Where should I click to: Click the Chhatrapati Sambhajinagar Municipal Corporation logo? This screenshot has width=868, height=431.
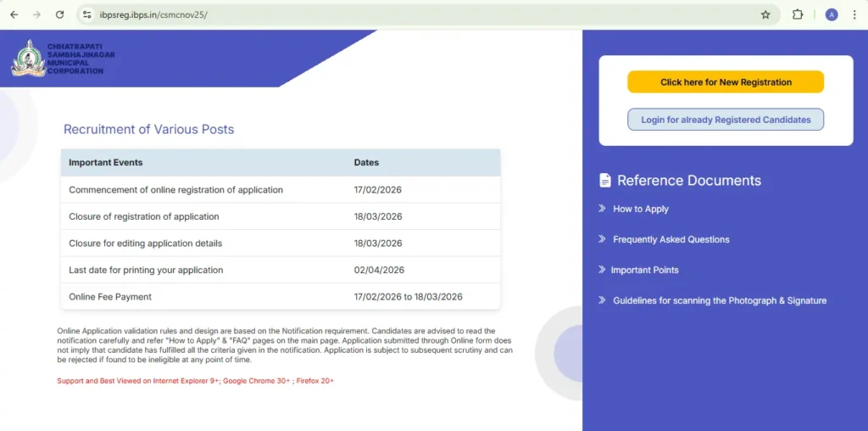[29, 58]
